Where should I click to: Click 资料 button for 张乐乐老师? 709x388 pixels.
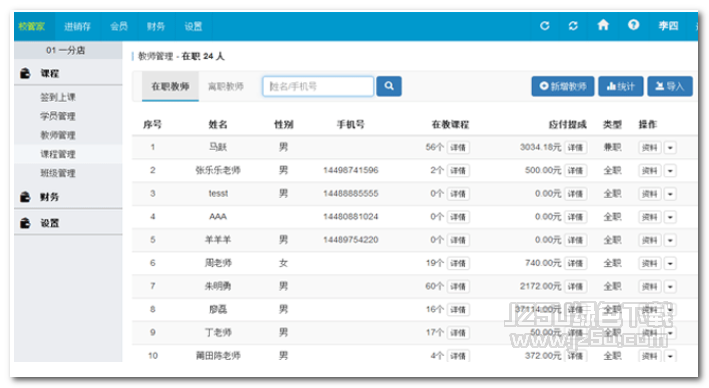pyautogui.click(x=650, y=170)
